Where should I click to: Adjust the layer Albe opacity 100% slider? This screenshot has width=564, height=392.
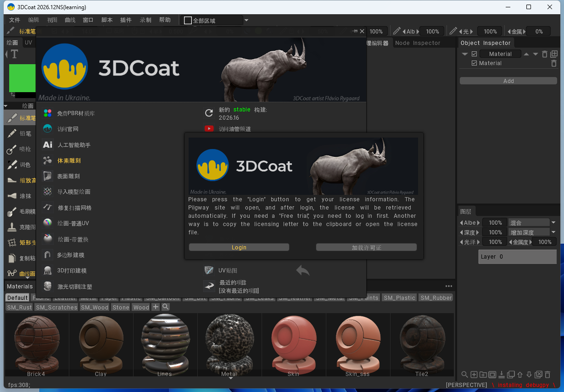(x=495, y=222)
